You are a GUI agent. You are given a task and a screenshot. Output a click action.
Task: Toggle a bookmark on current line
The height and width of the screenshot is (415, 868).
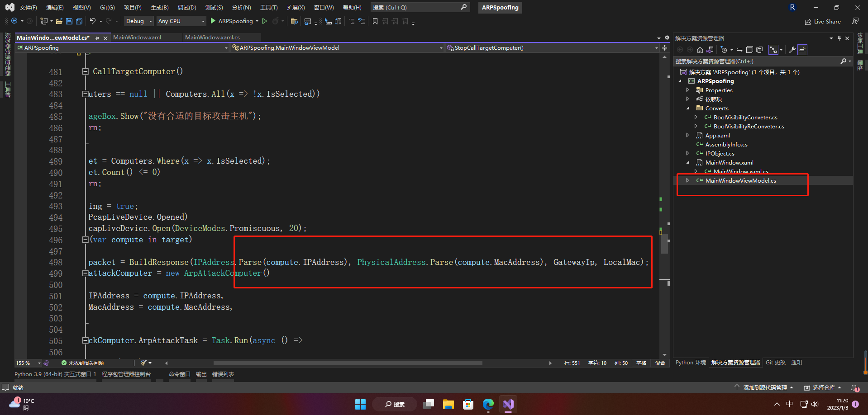coord(375,21)
